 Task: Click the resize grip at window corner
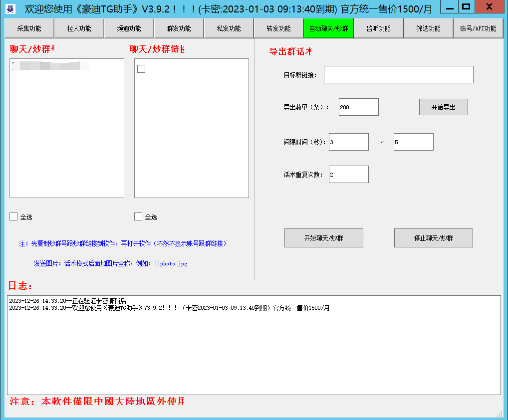[500, 414]
